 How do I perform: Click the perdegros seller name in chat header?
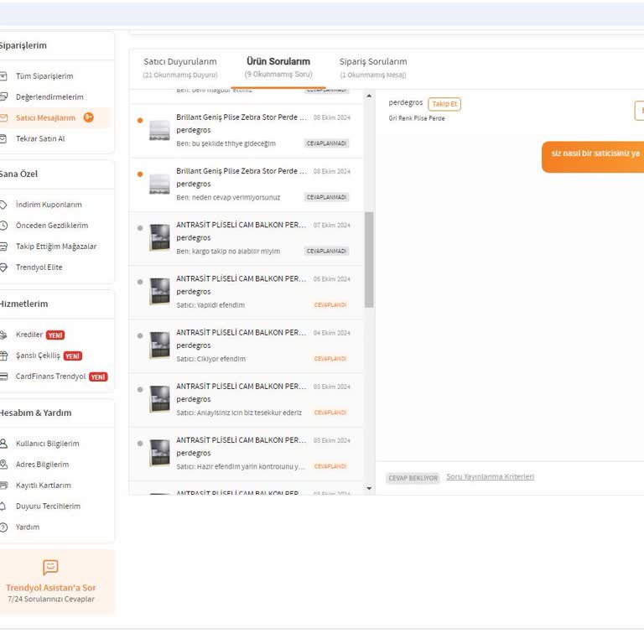tap(405, 102)
